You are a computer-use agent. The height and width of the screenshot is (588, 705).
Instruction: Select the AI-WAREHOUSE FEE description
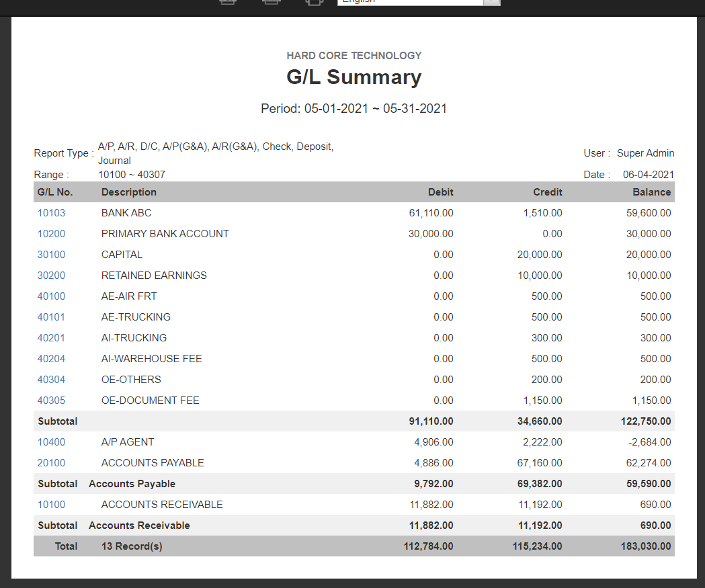click(x=151, y=359)
